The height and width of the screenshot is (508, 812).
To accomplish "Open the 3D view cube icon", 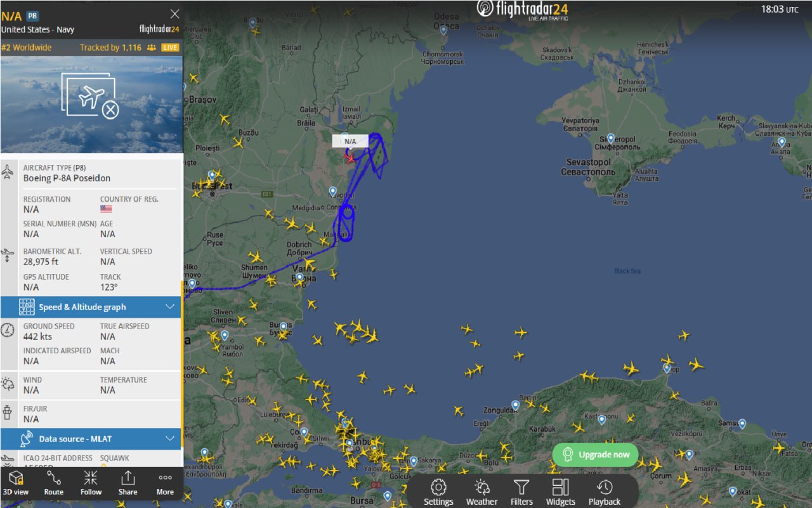I will click(x=16, y=478).
